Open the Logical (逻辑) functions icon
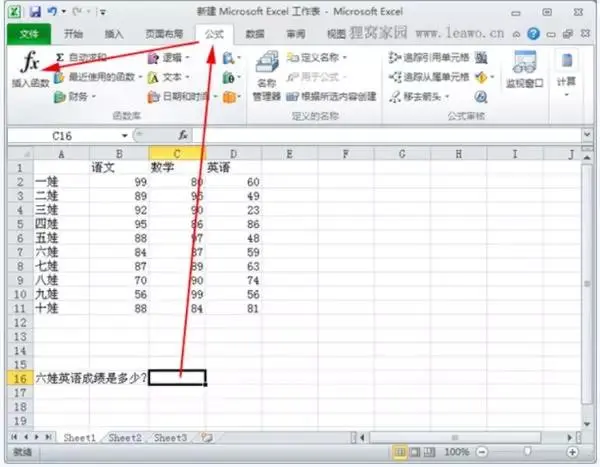The image size is (600, 467). [153, 58]
